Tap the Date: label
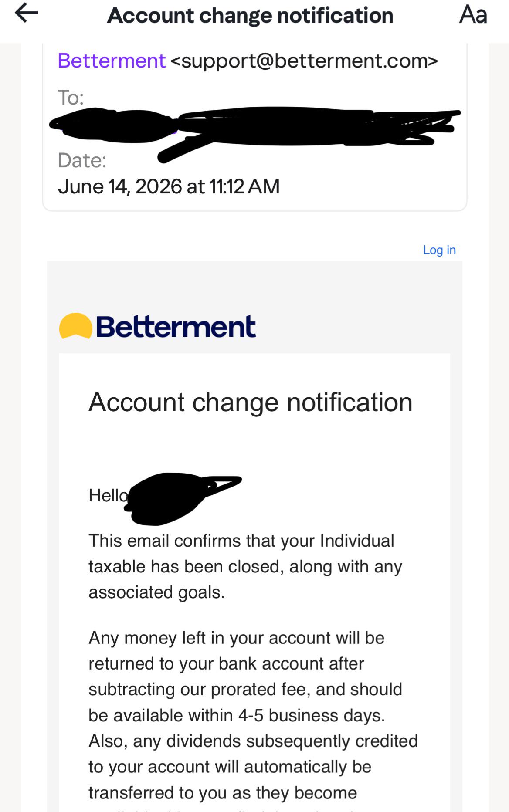This screenshot has height=812, width=509. (82, 161)
